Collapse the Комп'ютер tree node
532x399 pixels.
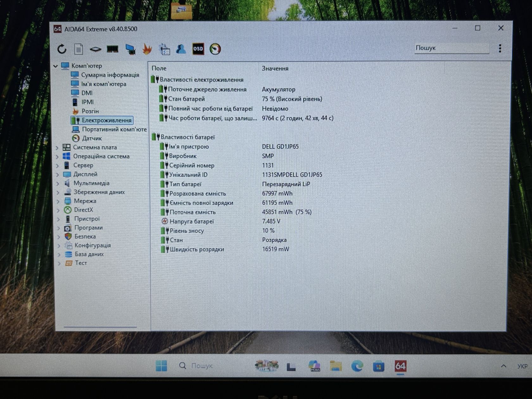pyautogui.click(x=56, y=66)
